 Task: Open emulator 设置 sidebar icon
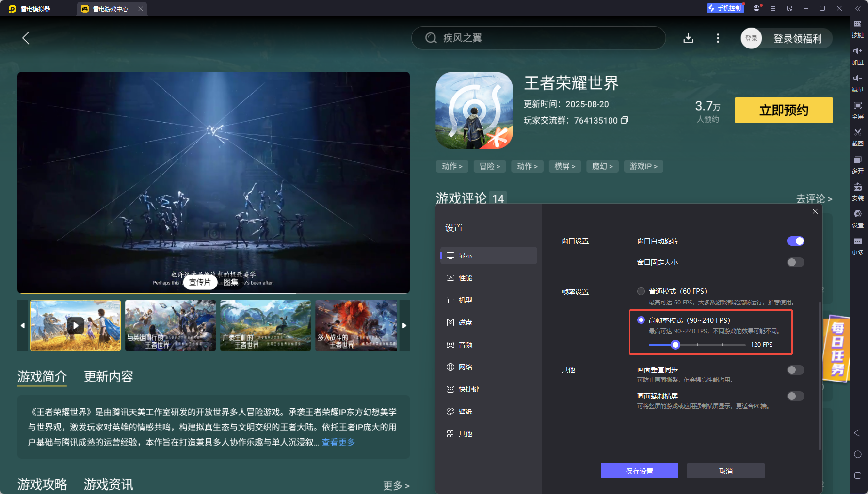(x=857, y=219)
